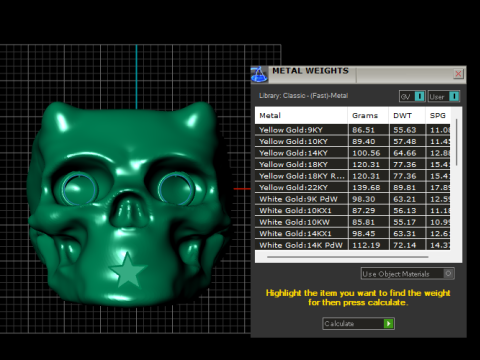Sort by the Metal column header
480x360 pixels.
(x=301, y=115)
